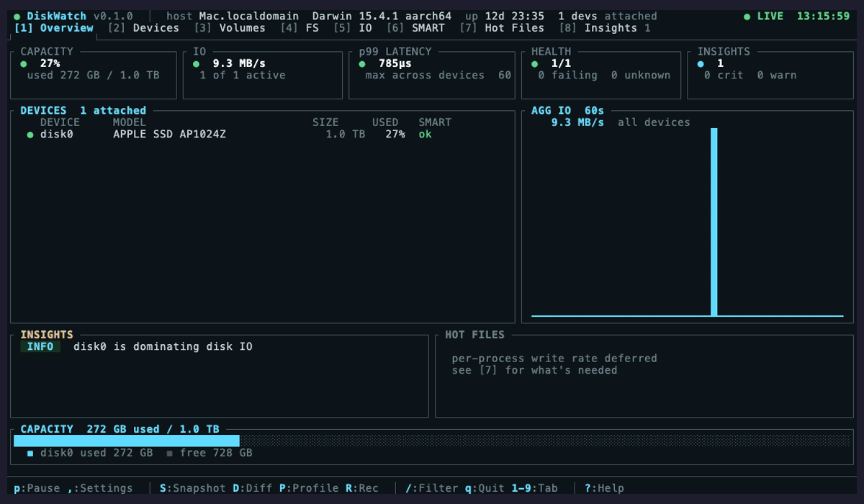Image resolution: width=864 pixels, height=504 pixels.
Task: Click '0 unknown' in Health card
Action: coord(641,75)
